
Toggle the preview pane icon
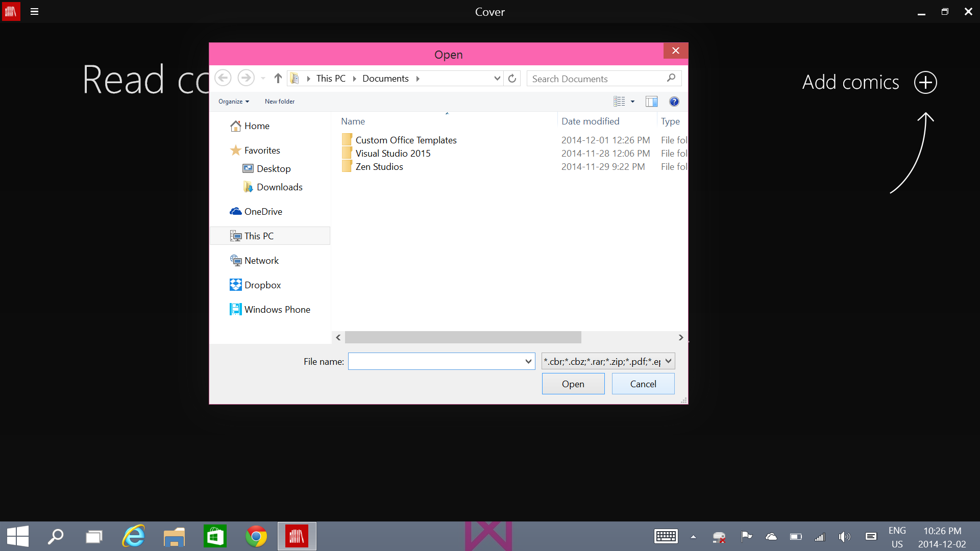pyautogui.click(x=651, y=102)
